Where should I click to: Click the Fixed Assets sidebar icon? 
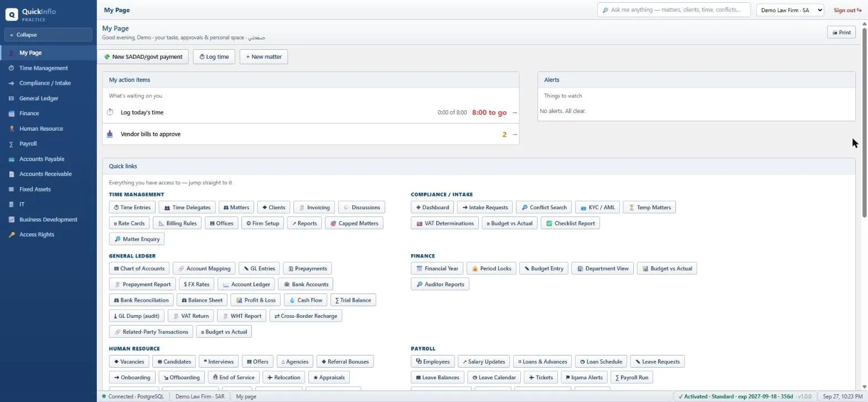click(12, 189)
